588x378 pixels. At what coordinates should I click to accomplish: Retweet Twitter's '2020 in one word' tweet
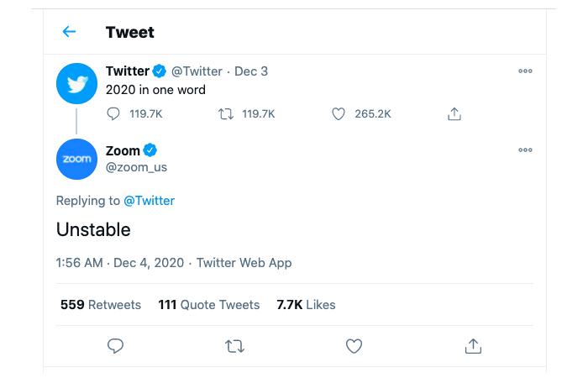226,113
